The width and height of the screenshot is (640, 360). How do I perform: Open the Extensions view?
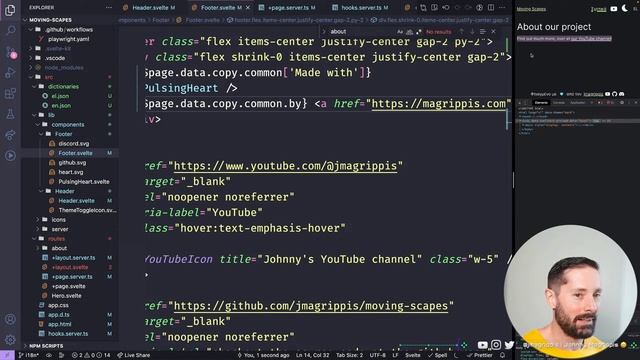[10, 93]
